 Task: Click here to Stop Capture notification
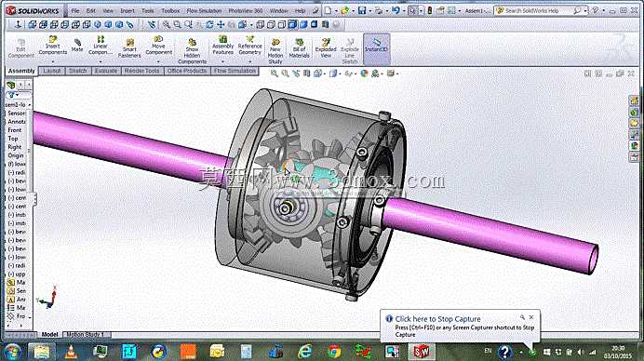pos(437,319)
